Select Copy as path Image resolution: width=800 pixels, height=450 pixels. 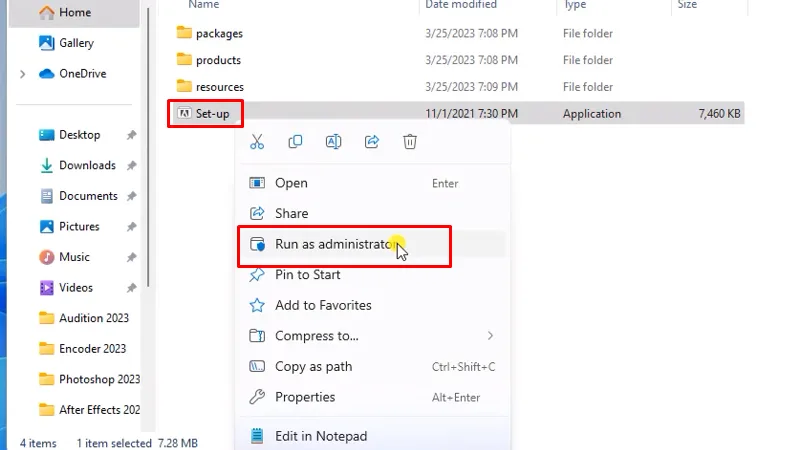click(x=373, y=366)
